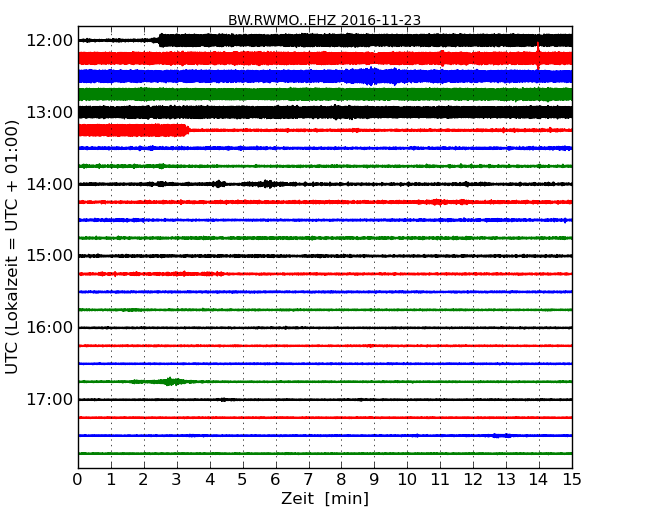Click the thick green 12:45 trace

coord(325,95)
